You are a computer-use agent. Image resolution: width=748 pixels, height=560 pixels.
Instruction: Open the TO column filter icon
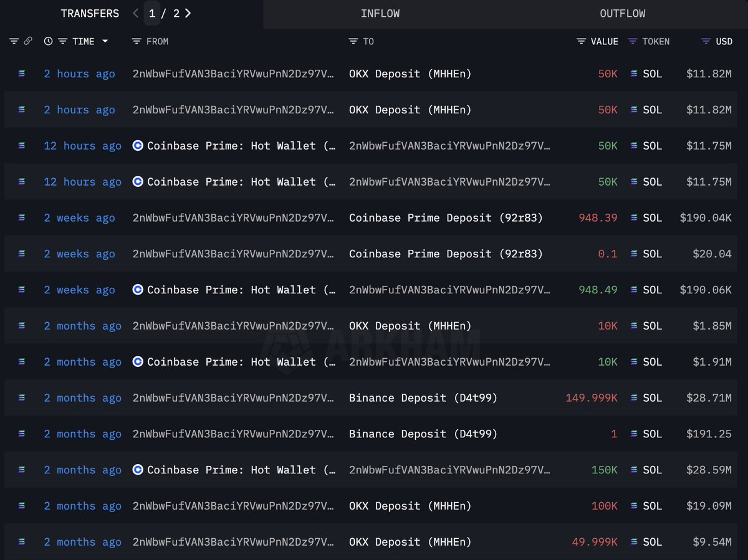pos(353,41)
